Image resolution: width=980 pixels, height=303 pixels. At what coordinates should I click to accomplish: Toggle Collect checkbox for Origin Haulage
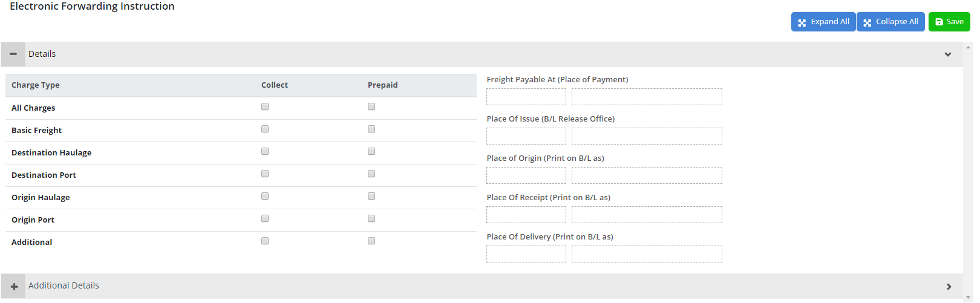[265, 197]
